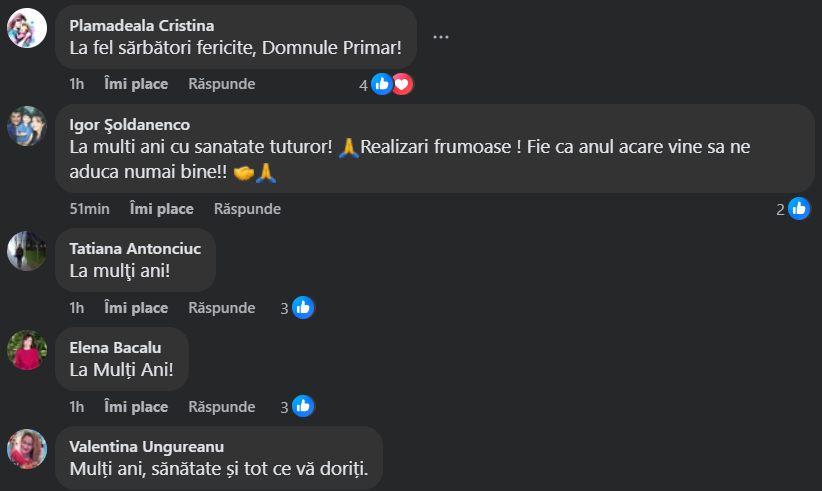Reply to Plamadeala Cristina's comment

222,84
